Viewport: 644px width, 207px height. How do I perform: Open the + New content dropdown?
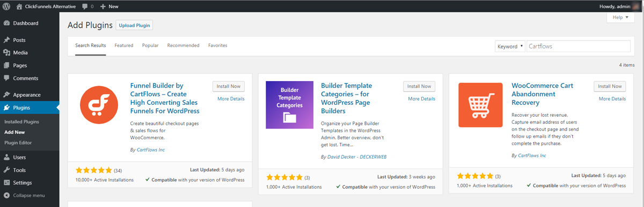(x=109, y=6)
